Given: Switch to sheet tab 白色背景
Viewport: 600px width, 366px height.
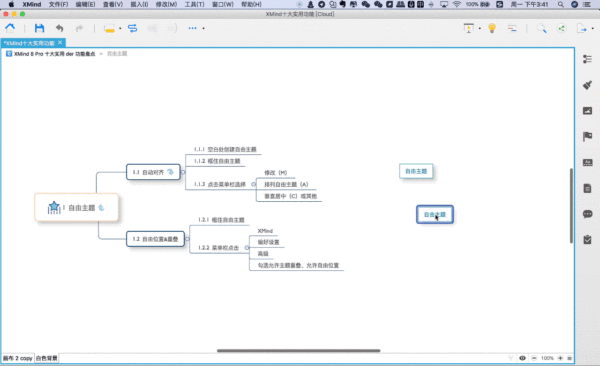Looking at the screenshot, I should [x=46, y=358].
